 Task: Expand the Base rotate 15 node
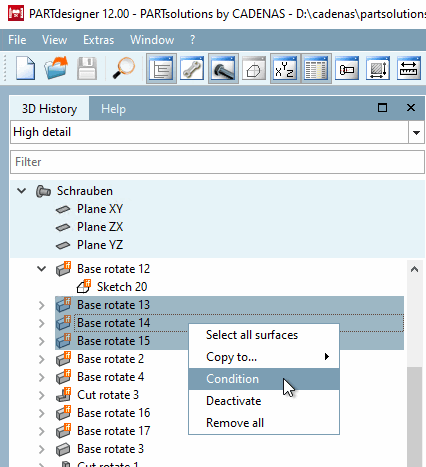42,341
